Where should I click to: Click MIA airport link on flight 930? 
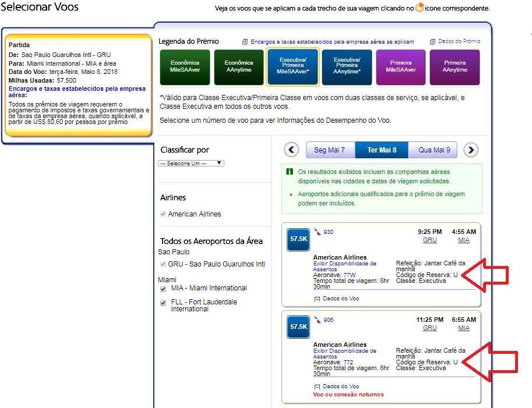(x=464, y=240)
